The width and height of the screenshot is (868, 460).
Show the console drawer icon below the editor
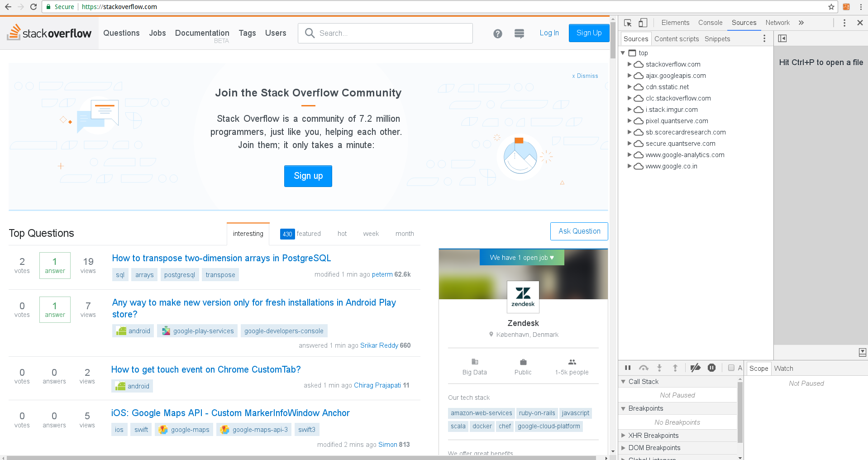(x=863, y=352)
